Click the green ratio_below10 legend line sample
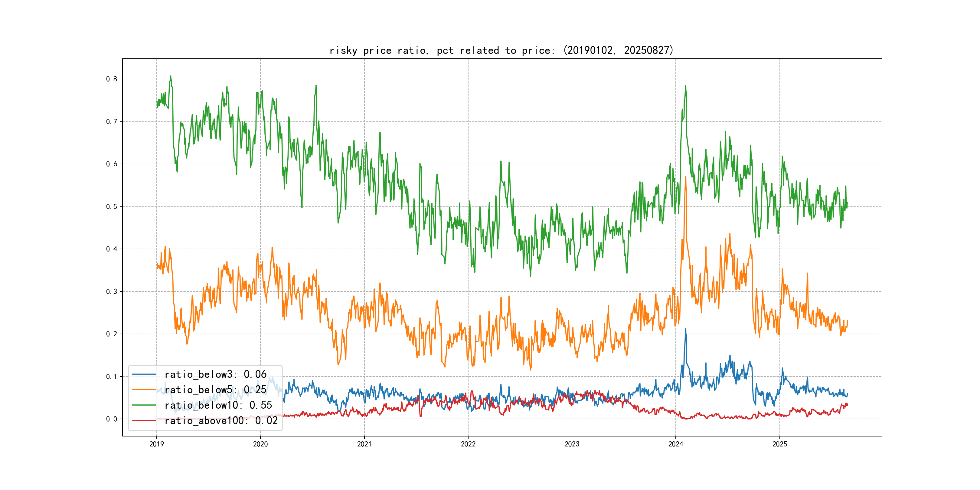The image size is (980, 490). tap(144, 405)
